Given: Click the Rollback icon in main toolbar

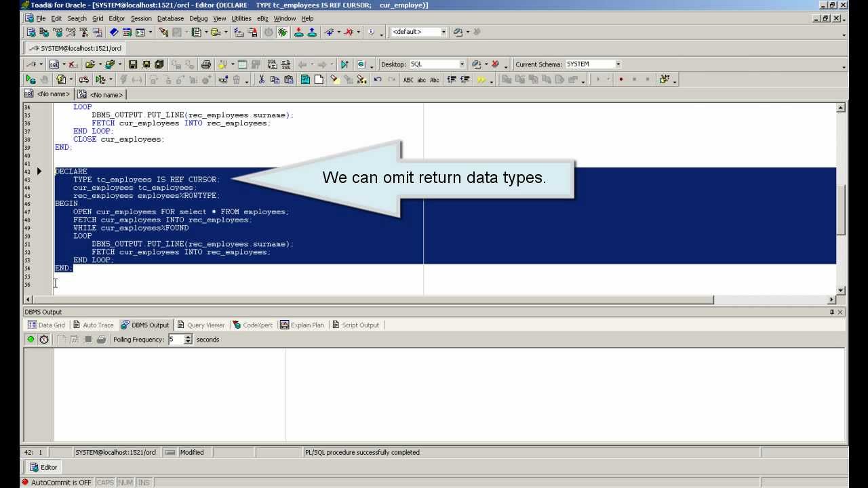Looking at the screenshot, I should [x=312, y=32].
